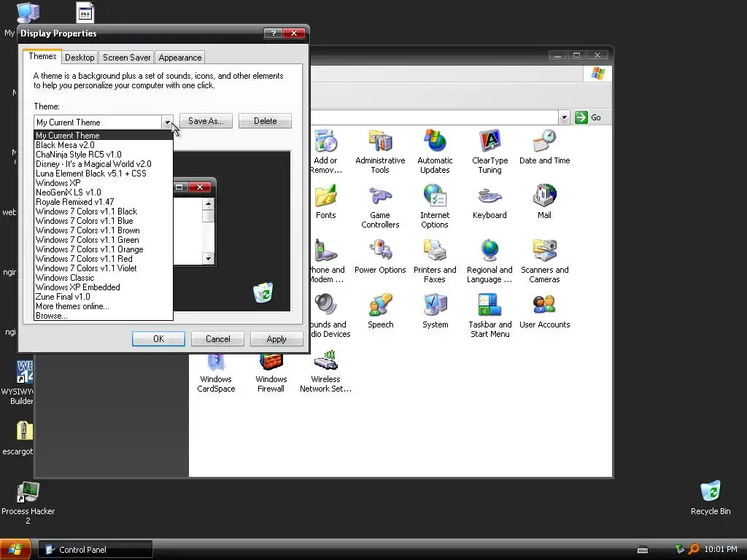The image size is (747, 560).
Task: Choose Black Mesa v2.0 theme
Action: click(104, 145)
